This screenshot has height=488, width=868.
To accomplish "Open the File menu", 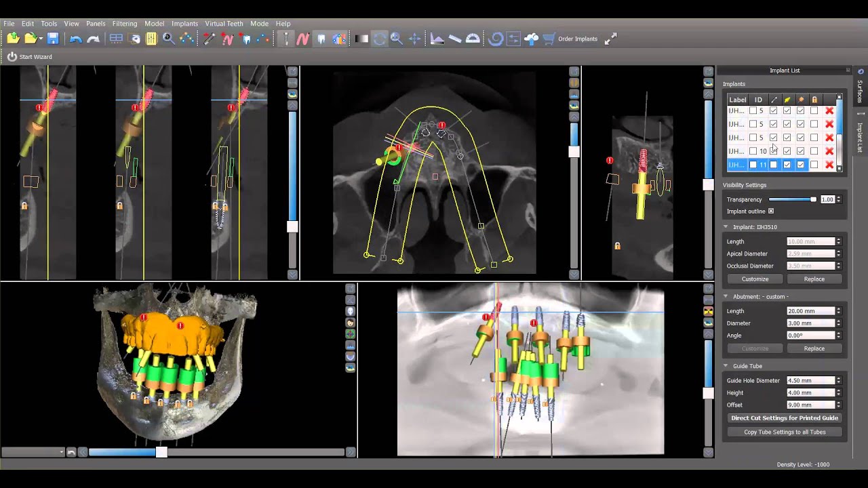I will click(9, 24).
